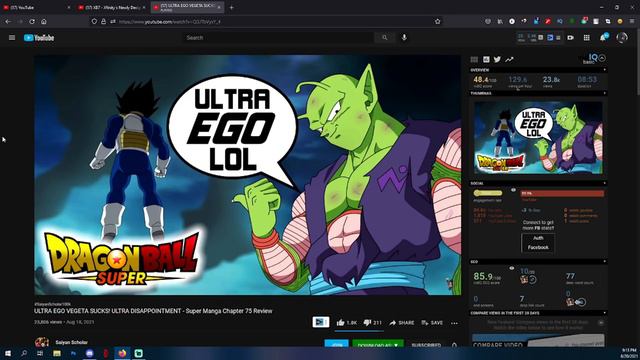This screenshot has width=640, height=360.
Task: Collapse the SOCIAL section arrow
Action: click(604, 183)
